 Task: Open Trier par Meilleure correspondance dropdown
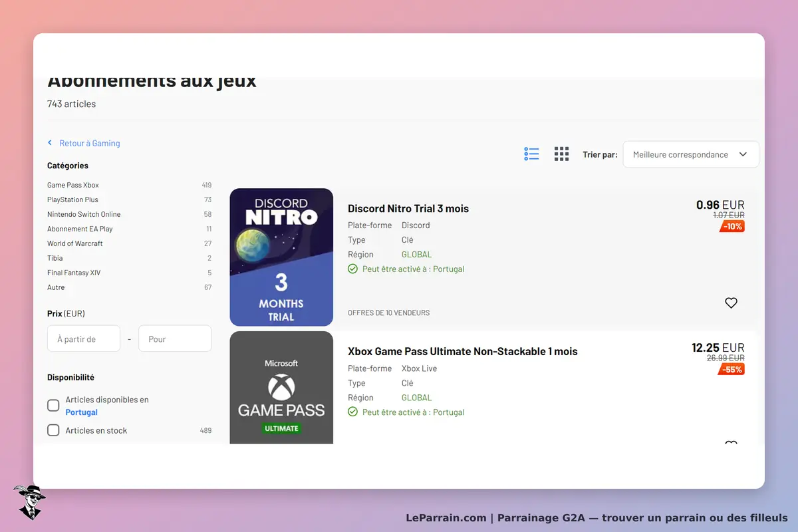click(x=691, y=154)
